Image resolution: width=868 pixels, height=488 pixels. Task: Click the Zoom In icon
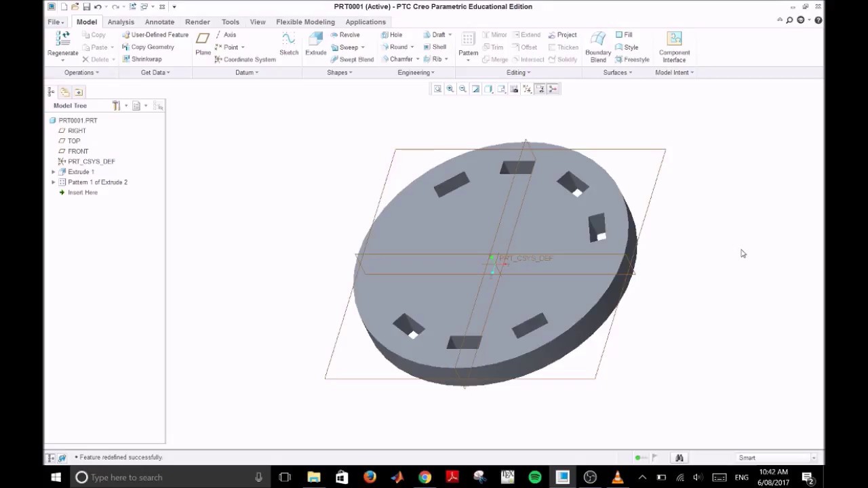(x=450, y=89)
